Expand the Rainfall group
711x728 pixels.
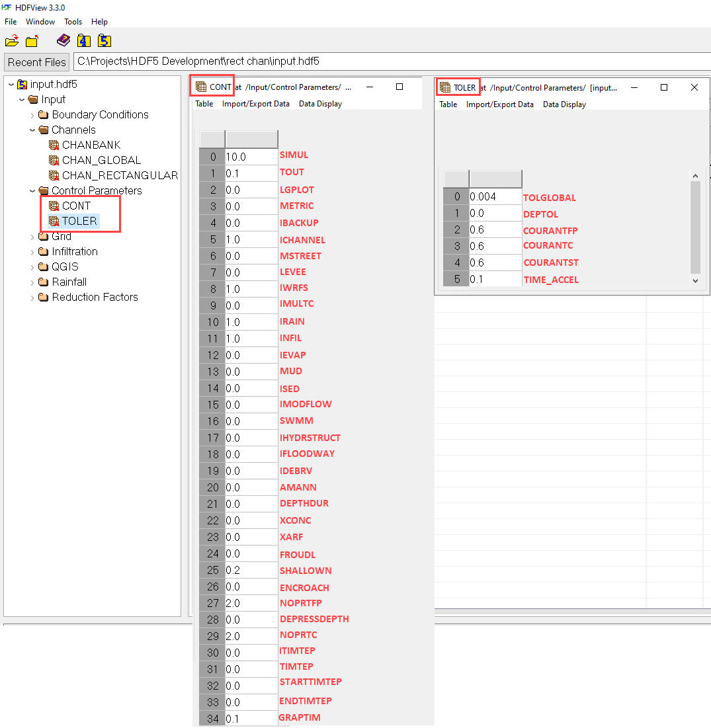32,282
